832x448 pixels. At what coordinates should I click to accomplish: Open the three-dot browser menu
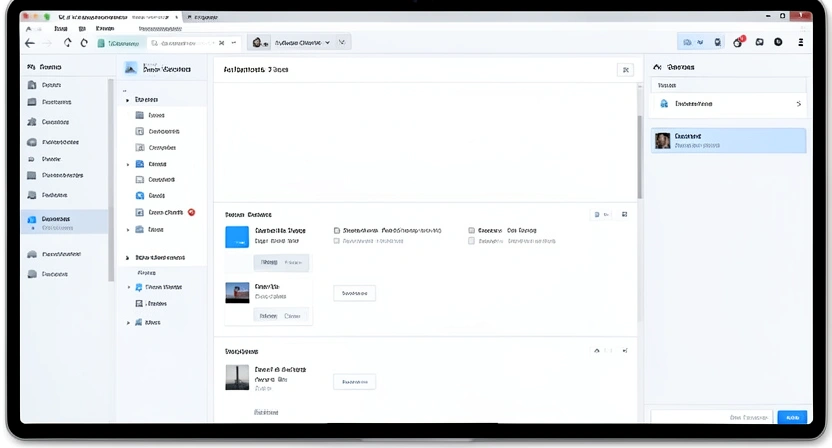pos(800,42)
